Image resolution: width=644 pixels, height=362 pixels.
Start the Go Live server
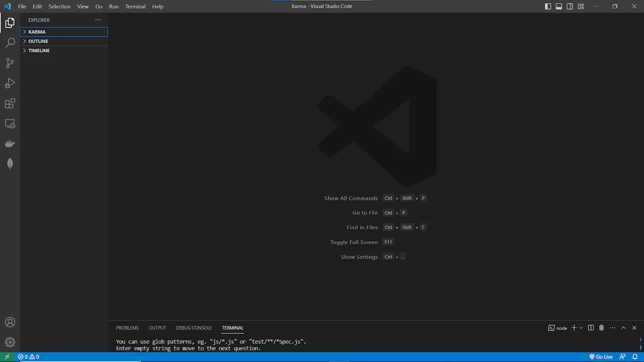coord(601,357)
